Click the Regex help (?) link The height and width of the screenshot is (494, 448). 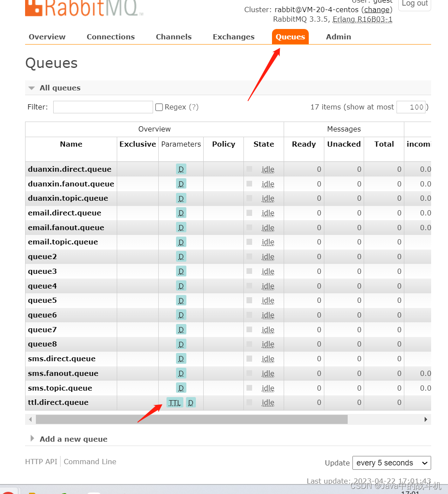click(x=194, y=107)
